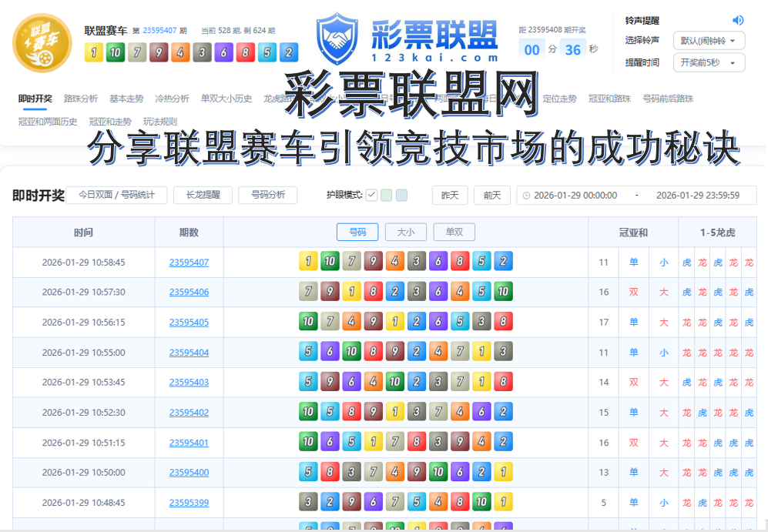
Task: Open the 冠亚和两面历史 tab
Action: tap(48, 122)
